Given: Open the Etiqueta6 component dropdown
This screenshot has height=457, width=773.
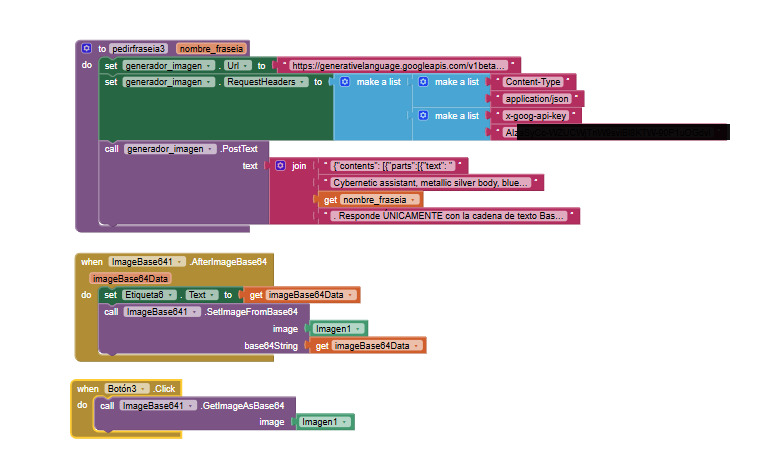Looking at the screenshot, I should point(173,295).
